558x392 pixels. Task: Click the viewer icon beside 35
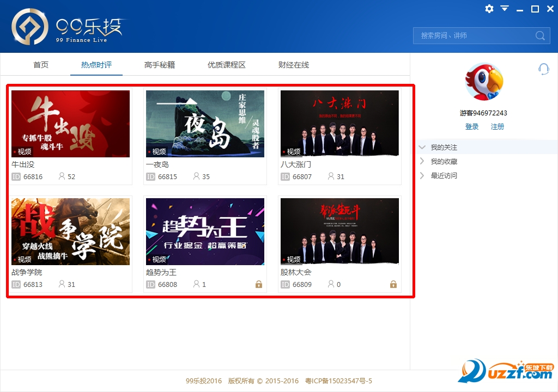pyautogui.click(x=196, y=176)
